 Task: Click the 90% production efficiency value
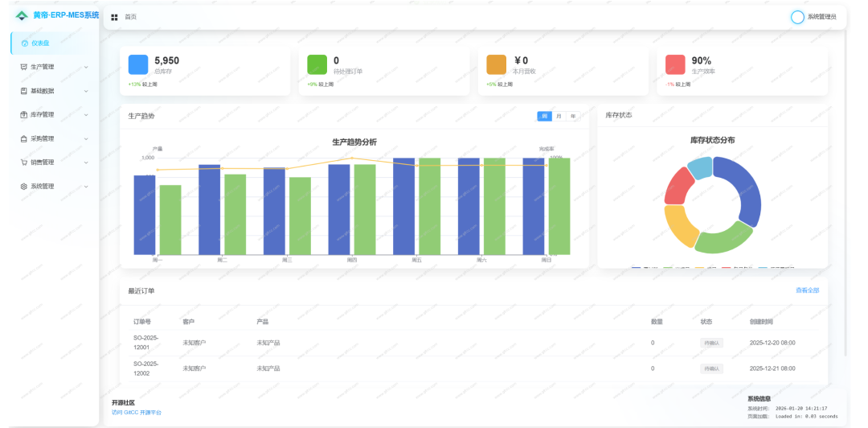pos(702,61)
